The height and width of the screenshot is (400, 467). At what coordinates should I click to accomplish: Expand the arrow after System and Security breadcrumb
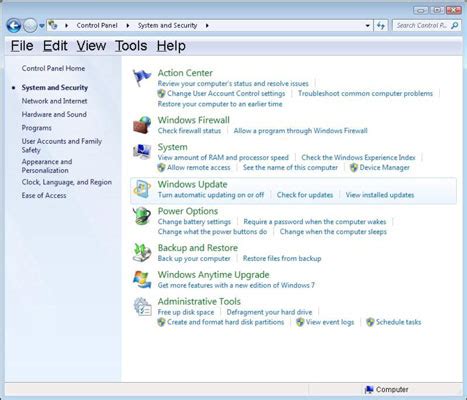[207, 25]
